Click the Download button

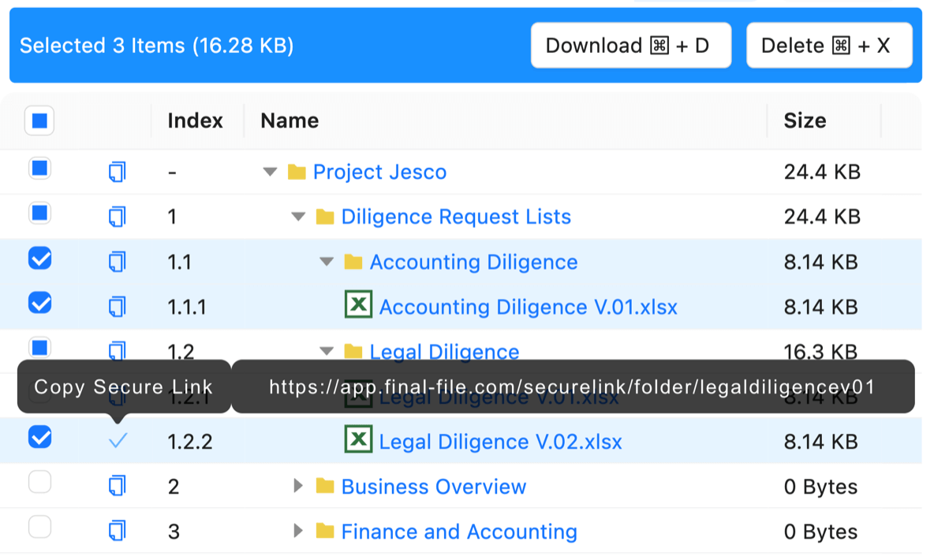tap(630, 45)
